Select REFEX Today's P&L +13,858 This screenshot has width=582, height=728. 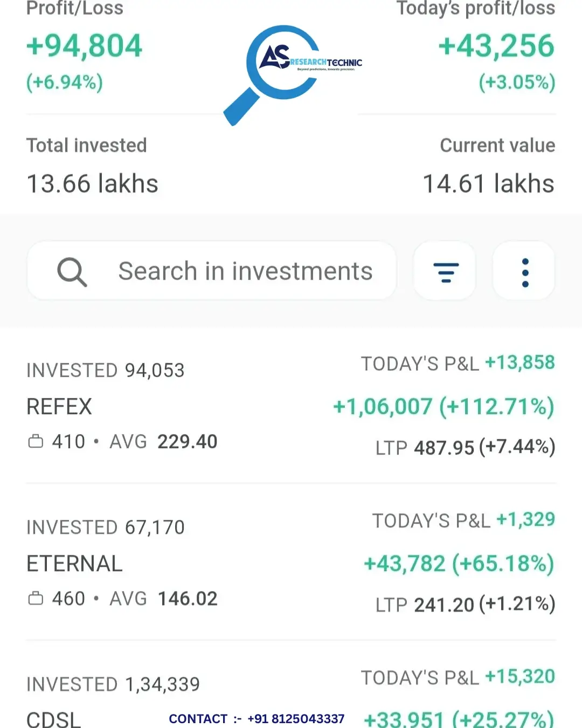[x=520, y=362]
